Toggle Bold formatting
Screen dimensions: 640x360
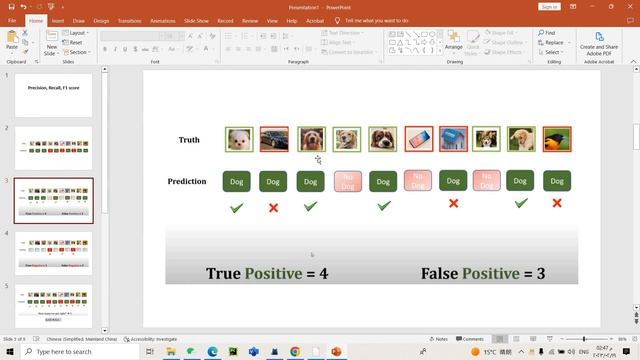click(x=105, y=49)
